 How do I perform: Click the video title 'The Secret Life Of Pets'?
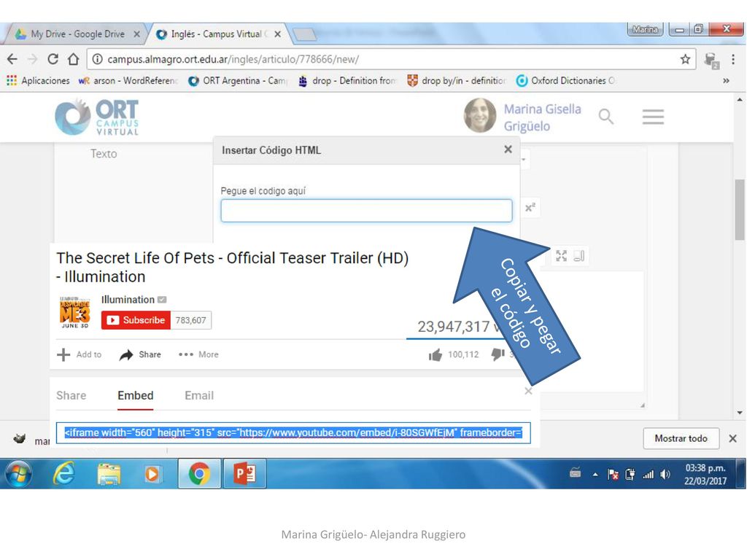[x=233, y=267]
